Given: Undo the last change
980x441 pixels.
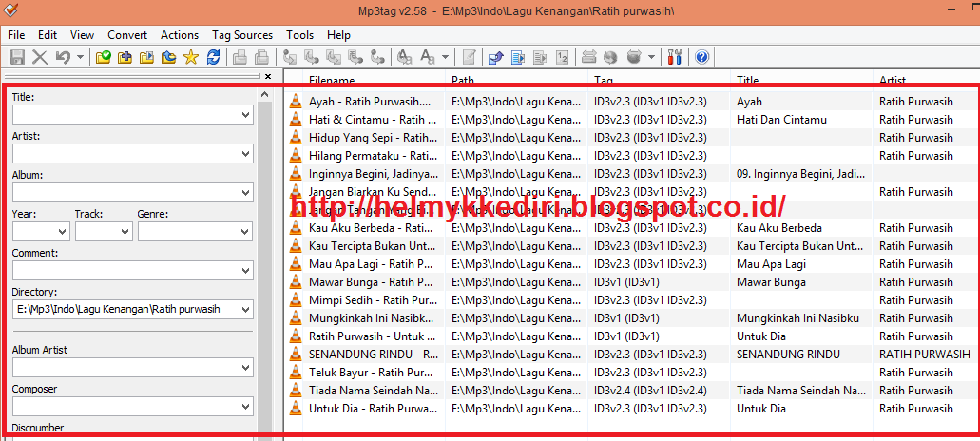Looking at the screenshot, I should [63, 57].
